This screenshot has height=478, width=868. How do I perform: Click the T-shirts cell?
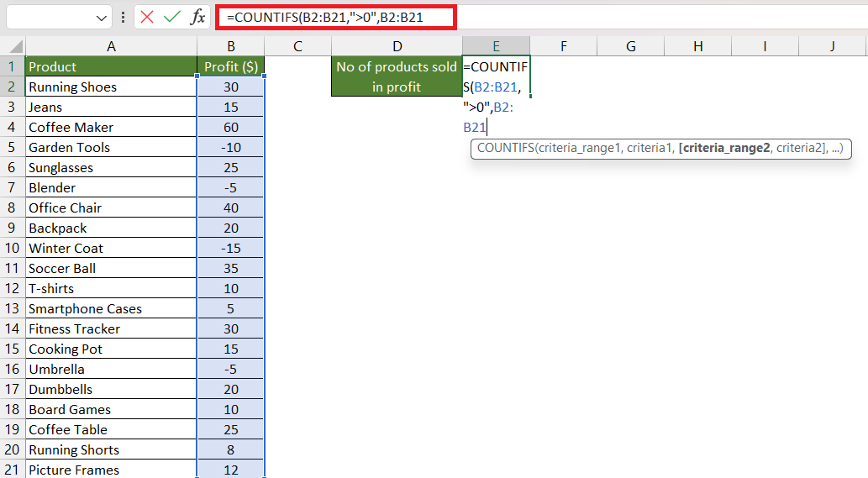pos(111,288)
